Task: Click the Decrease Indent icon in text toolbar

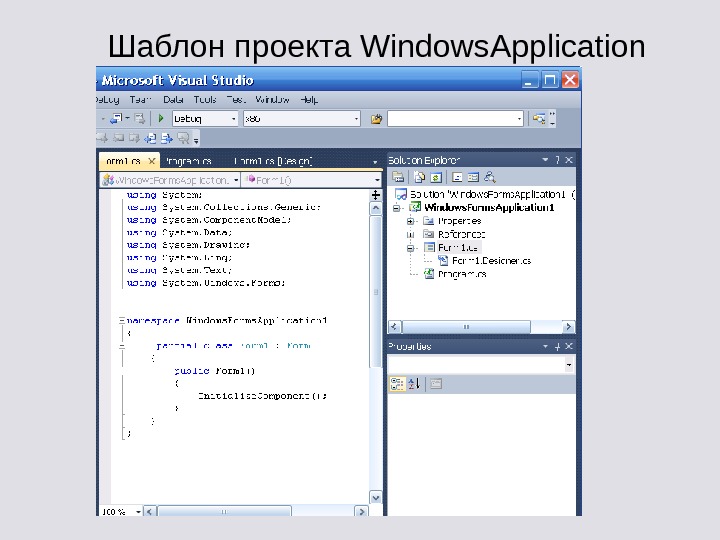Action: pyautogui.click(x=150, y=138)
